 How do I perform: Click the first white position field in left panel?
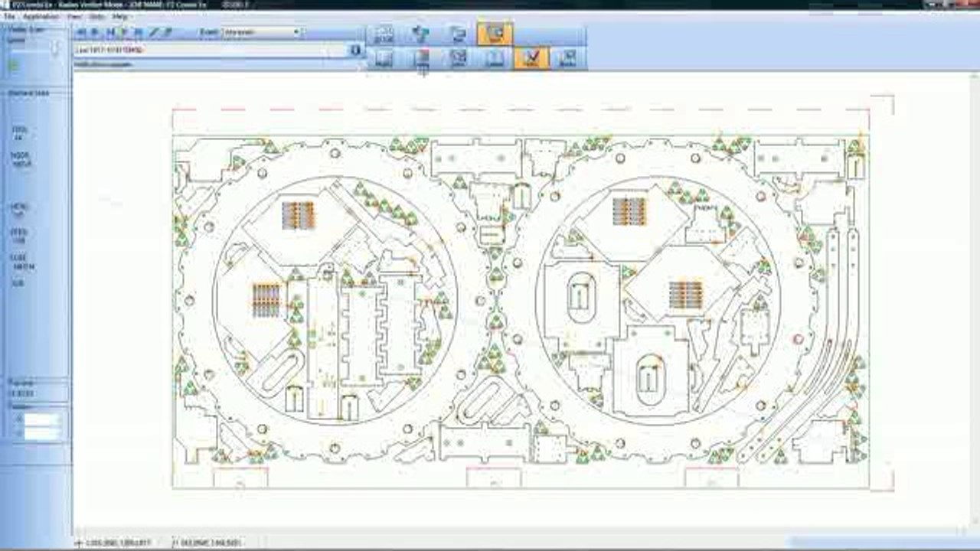coord(41,419)
